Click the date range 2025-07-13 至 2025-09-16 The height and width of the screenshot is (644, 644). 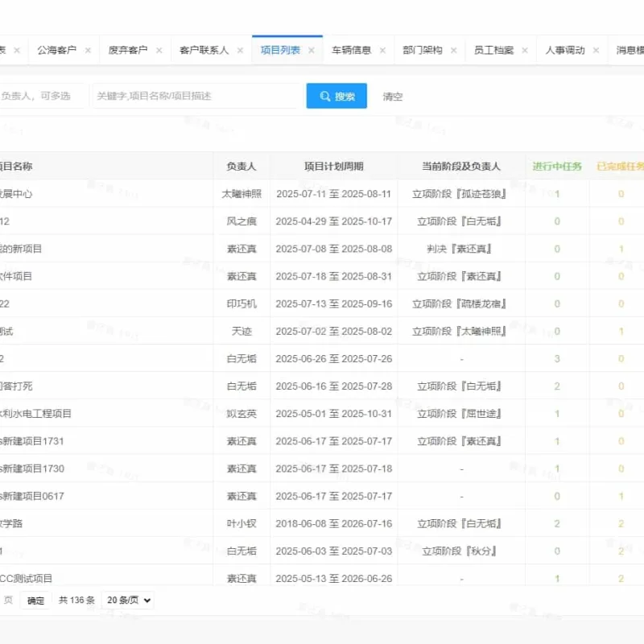click(333, 304)
